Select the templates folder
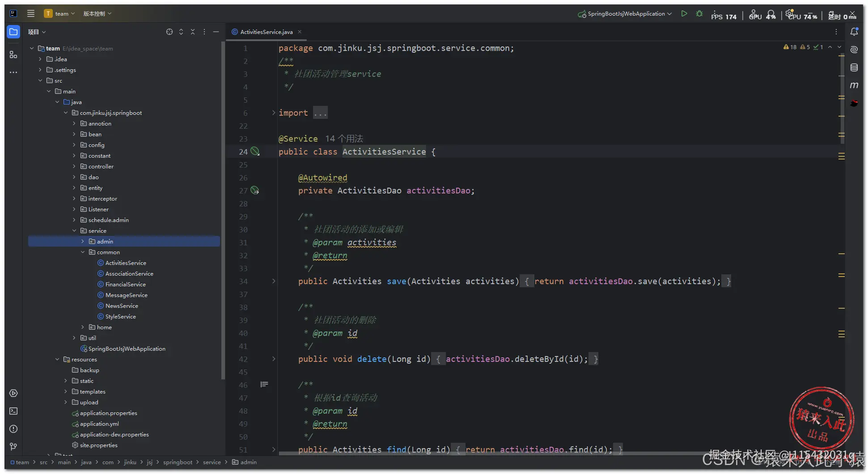The image size is (868, 474). (x=89, y=391)
